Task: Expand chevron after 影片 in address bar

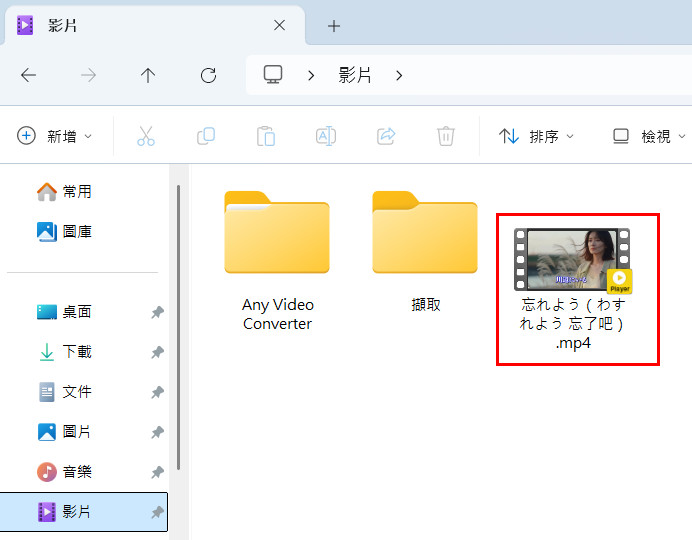Action: point(399,76)
